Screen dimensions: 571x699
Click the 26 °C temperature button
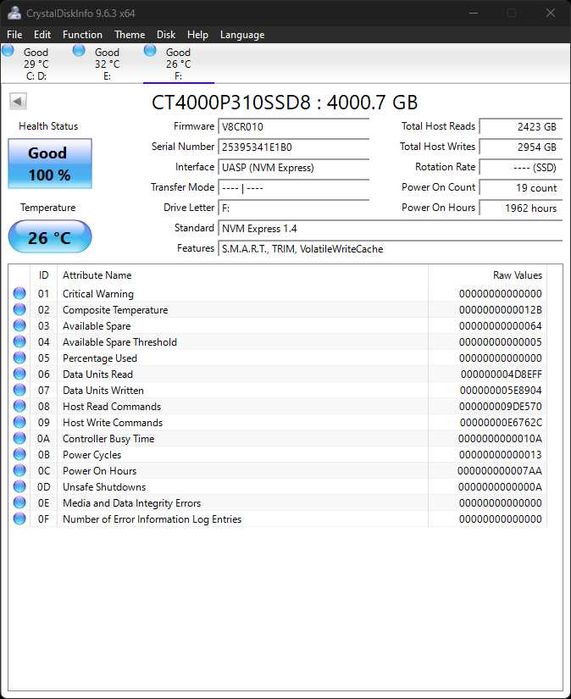(50, 237)
